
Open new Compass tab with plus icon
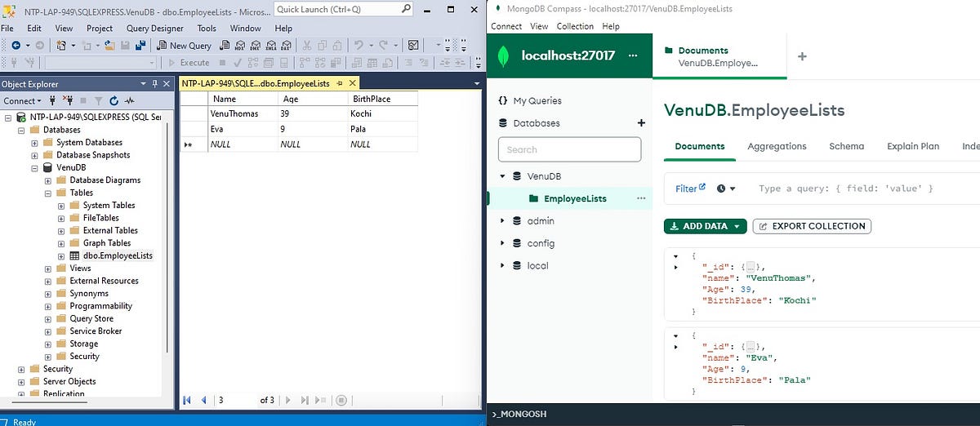click(x=802, y=56)
